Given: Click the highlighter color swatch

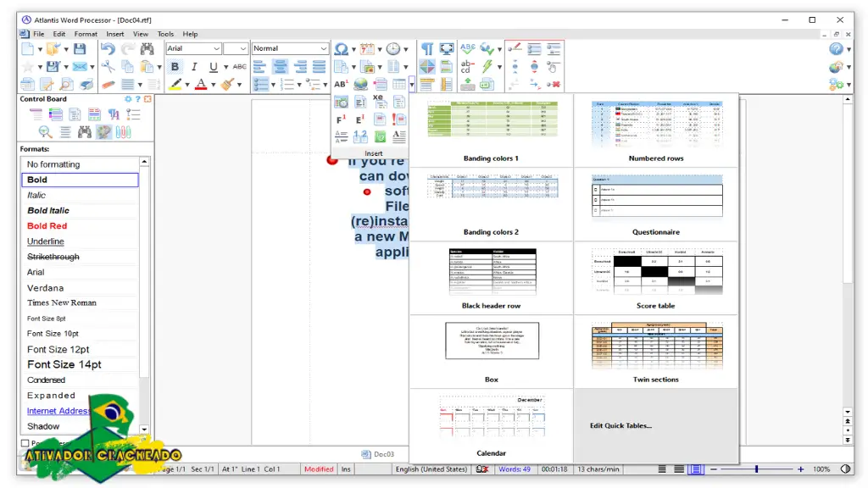Looking at the screenshot, I should (x=175, y=85).
